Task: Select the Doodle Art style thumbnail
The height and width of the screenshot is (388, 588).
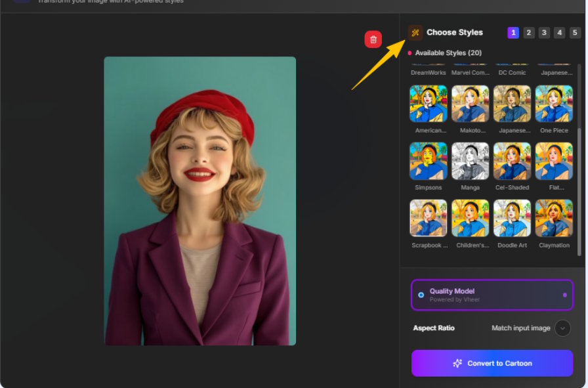Action: (512, 218)
